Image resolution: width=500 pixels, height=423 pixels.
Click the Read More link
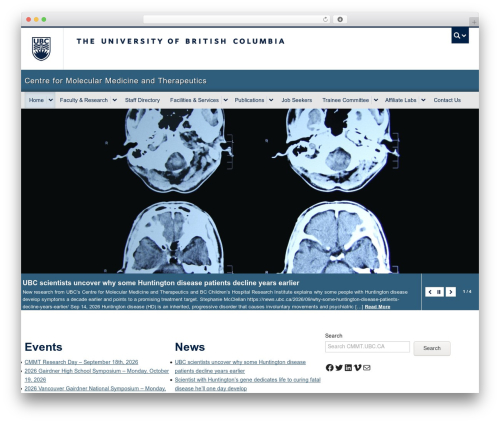(x=377, y=307)
